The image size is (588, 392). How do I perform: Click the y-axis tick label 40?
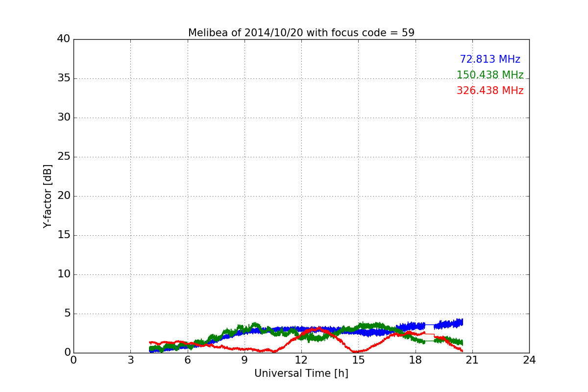(x=64, y=39)
